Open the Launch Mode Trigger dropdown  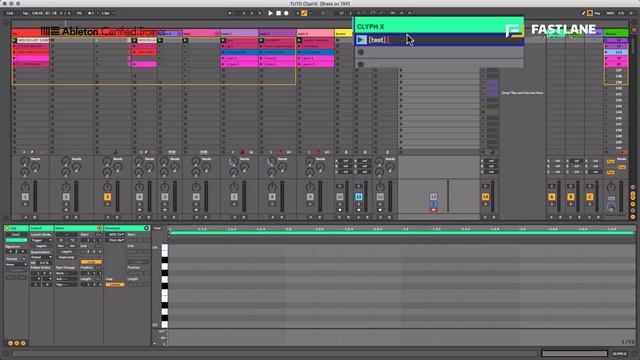(42, 240)
